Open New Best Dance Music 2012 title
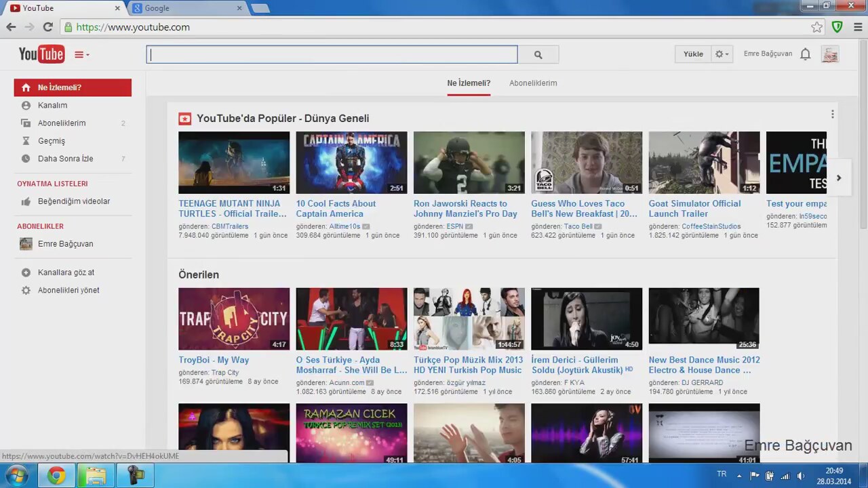 tap(704, 365)
